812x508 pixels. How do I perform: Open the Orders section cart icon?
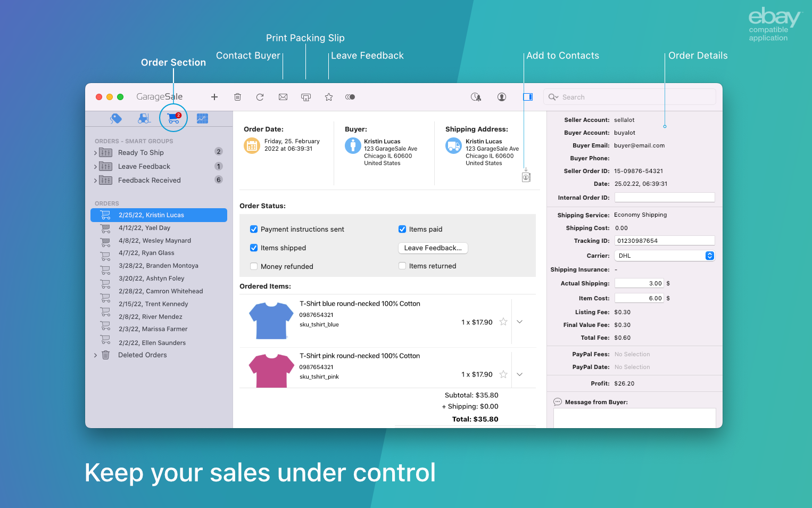tap(173, 118)
